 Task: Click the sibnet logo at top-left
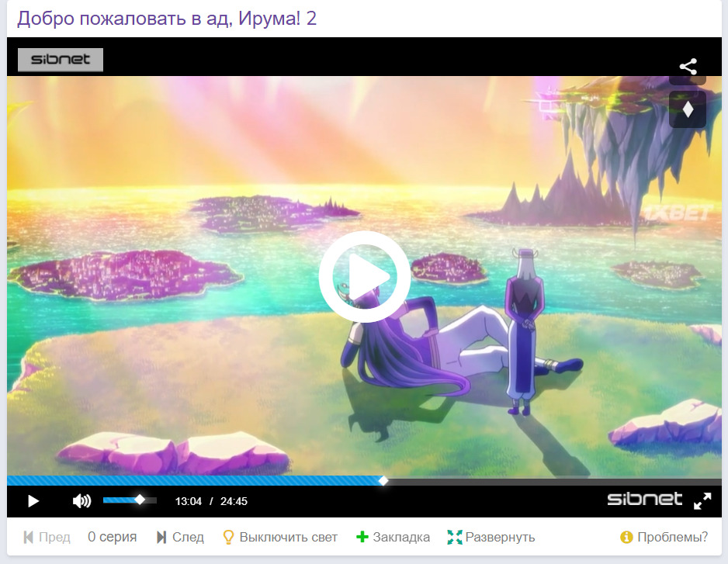[x=61, y=60]
